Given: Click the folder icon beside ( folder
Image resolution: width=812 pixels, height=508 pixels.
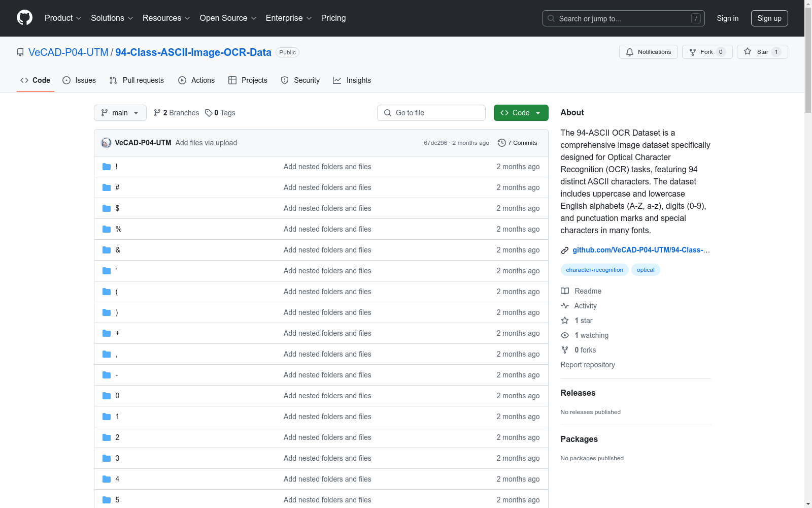Looking at the screenshot, I should (107, 292).
